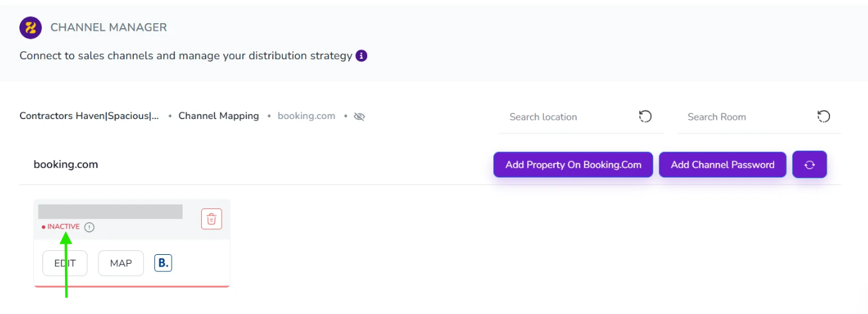The width and height of the screenshot is (868, 314).
Task: Reset the Search location field
Action: click(645, 116)
